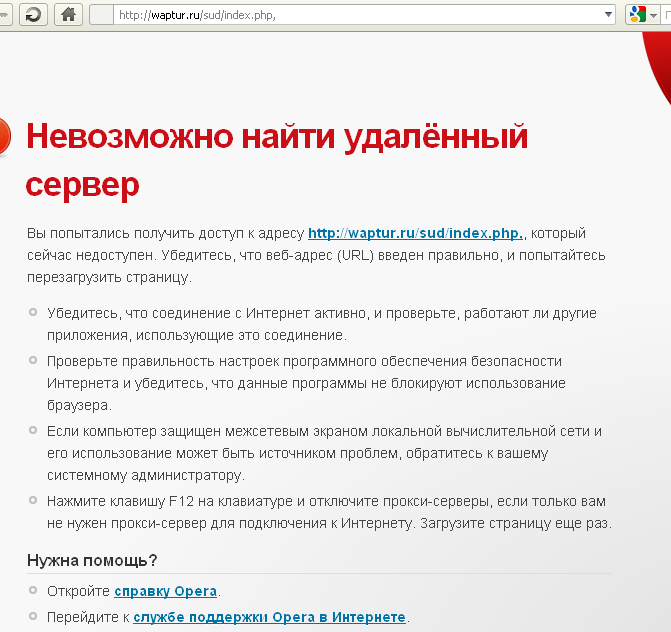This screenshot has width=671, height=632.
Task: Click the Нужна помощь? heading
Action: click(x=92, y=561)
